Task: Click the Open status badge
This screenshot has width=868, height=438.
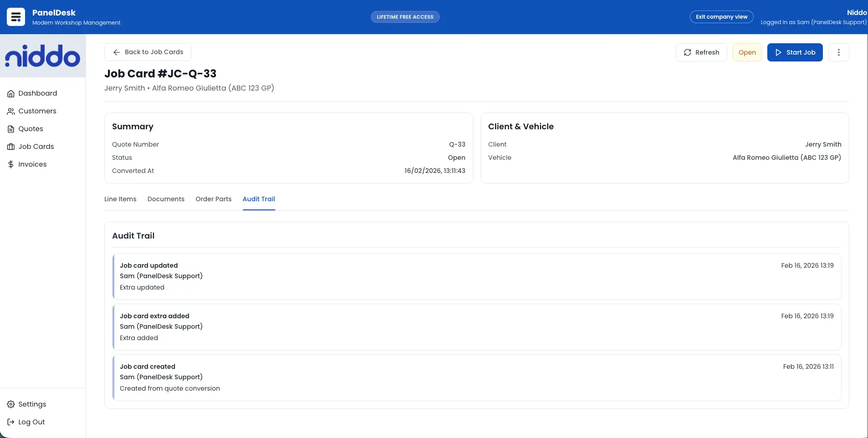Action: (x=746, y=52)
